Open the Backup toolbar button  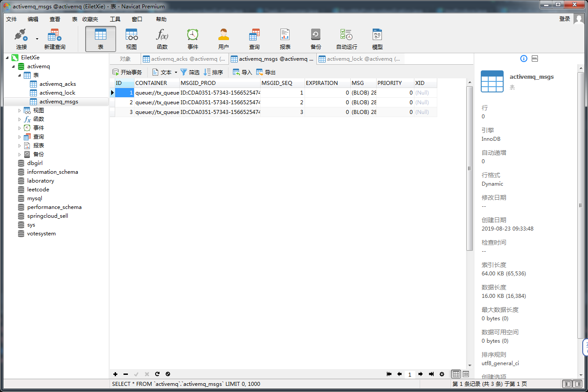(316, 39)
